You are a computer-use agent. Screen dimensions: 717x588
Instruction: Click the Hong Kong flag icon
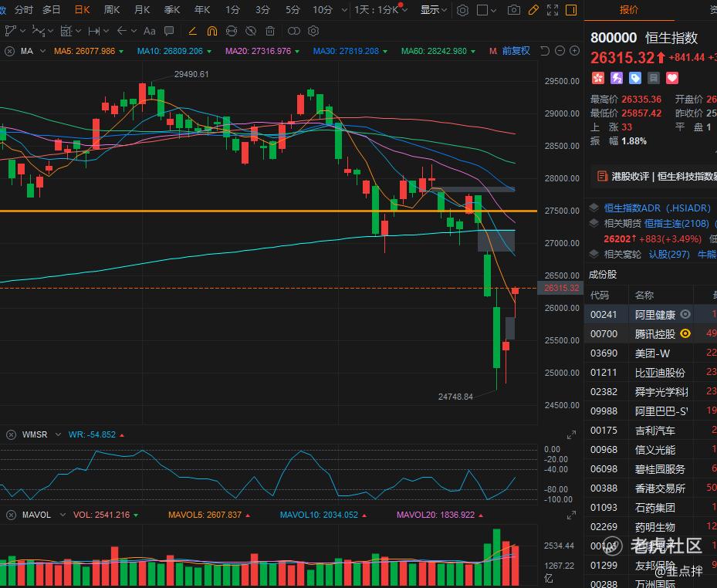[597, 78]
